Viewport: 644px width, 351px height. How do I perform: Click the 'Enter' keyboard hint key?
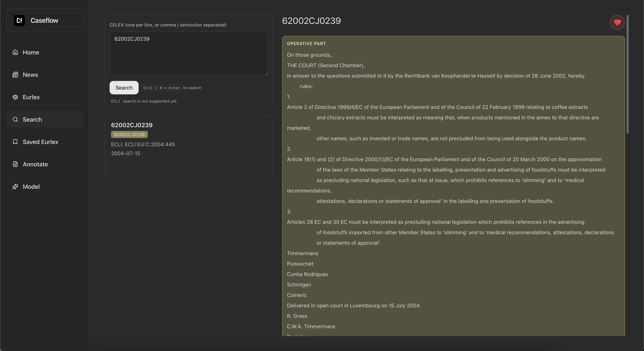tap(174, 88)
